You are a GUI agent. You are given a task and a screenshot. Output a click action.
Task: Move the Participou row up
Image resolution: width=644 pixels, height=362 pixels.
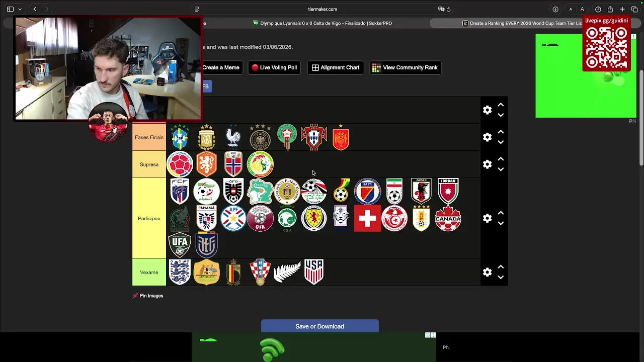501,213
